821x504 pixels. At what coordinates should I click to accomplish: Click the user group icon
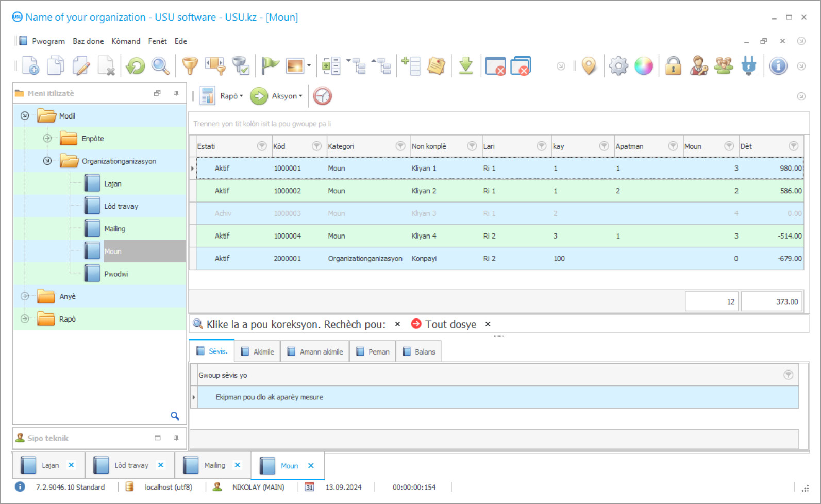[x=724, y=66]
